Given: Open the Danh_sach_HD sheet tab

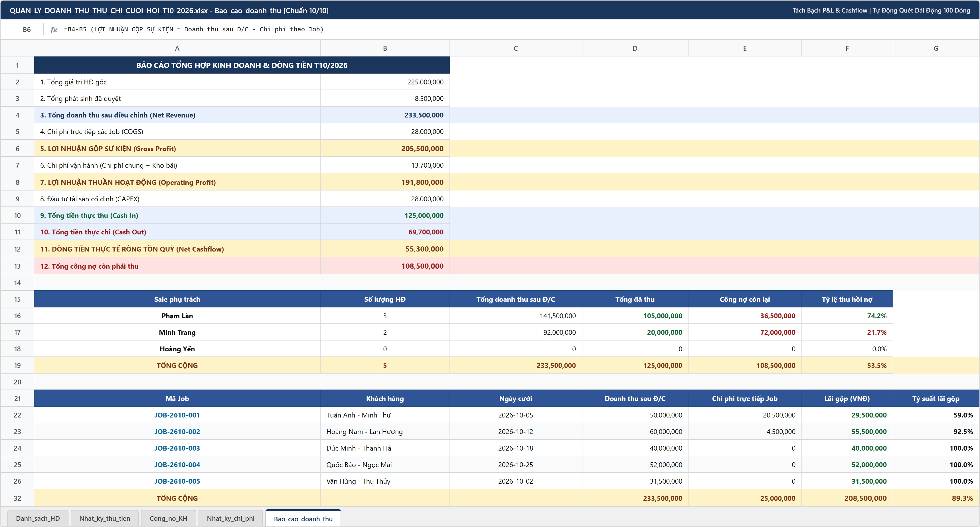Looking at the screenshot, I should point(38,518).
